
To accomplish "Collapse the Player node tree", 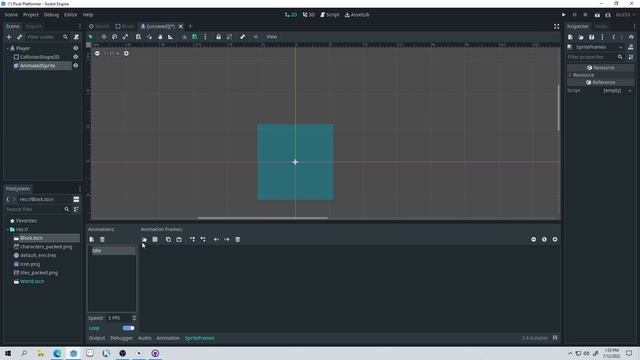I will coord(7,48).
